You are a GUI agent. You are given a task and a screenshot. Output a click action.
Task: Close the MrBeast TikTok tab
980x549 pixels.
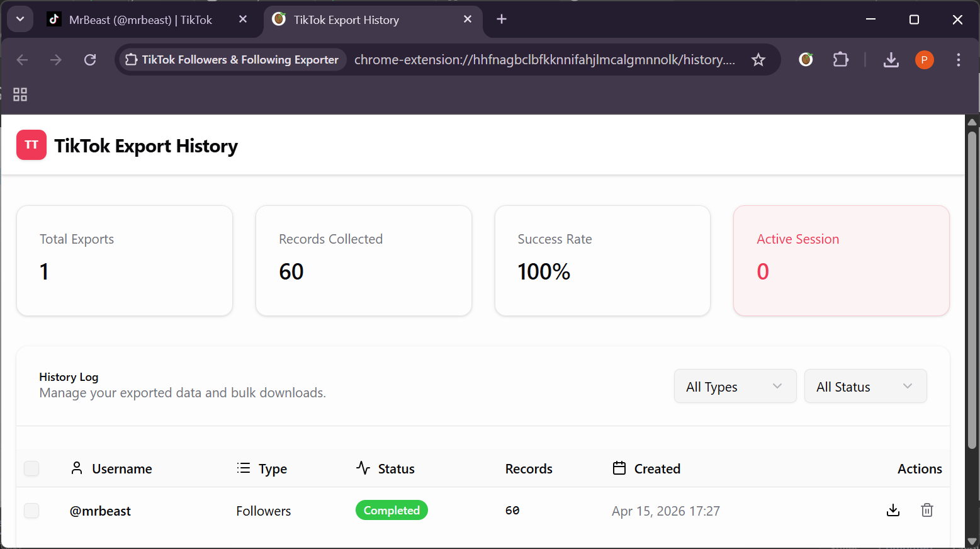point(243,20)
